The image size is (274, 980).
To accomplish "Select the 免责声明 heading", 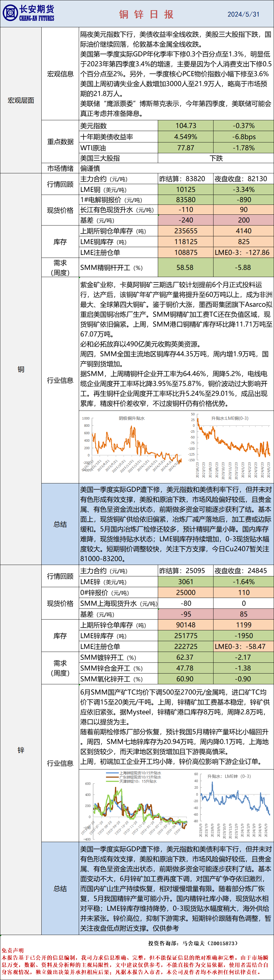I will [13, 950].
